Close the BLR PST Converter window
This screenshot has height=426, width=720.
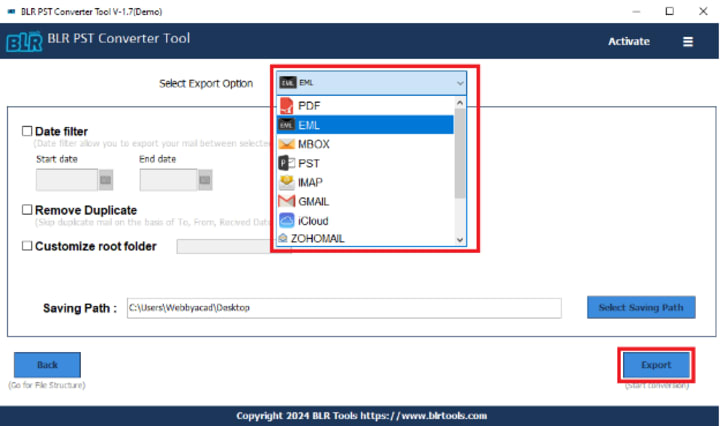pyautogui.click(x=703, y=11)
